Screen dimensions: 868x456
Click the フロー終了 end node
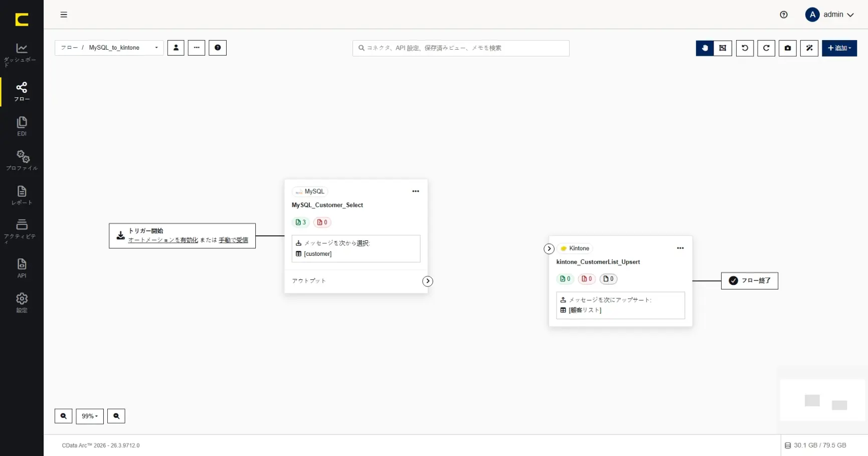click(x=750, y=281)
